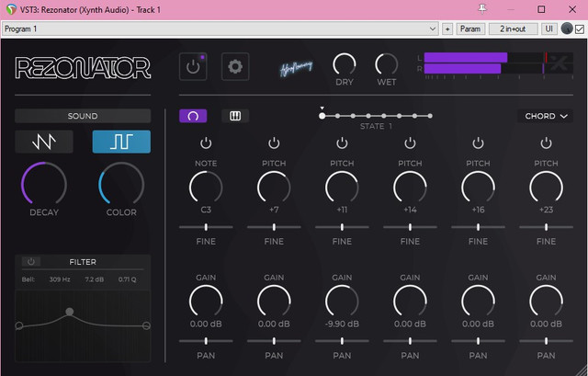588x376 pixels.
Task: Click the PITCH knob showing +11
Action: click(x=342, y=188)
